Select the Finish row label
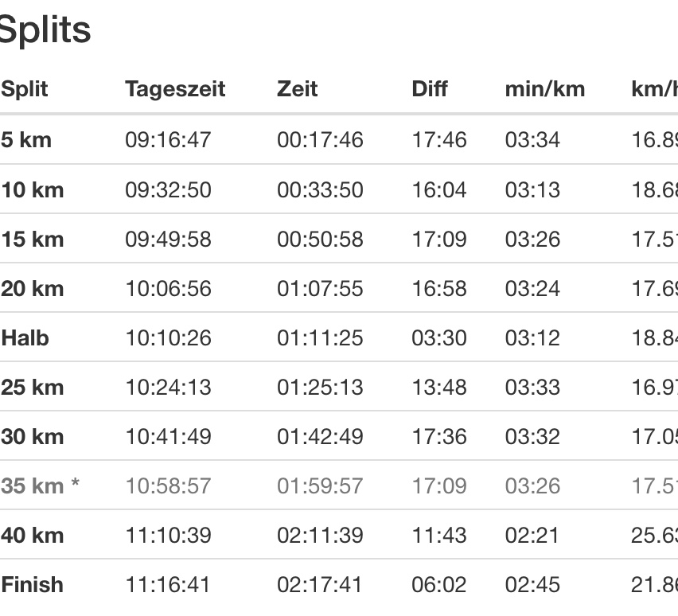Image resolution: width=678 pixels, height=616 pixels. coord(32,584)
